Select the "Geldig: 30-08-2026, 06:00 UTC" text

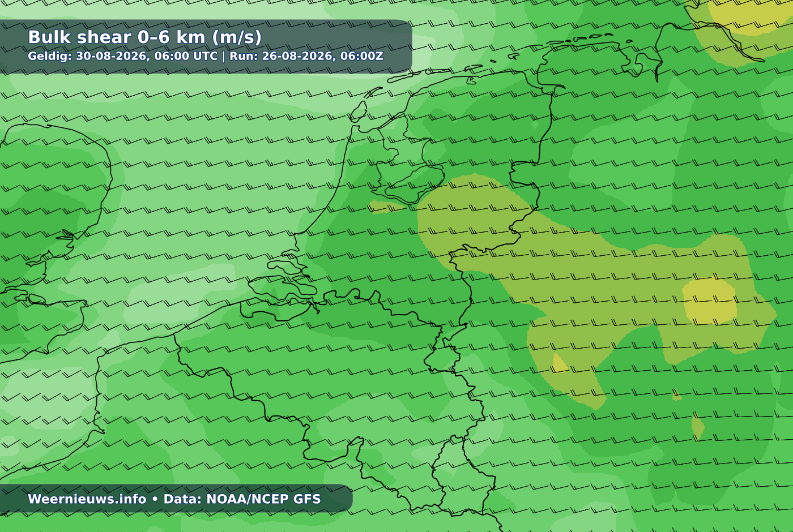pyautogui.click(x=122, y=56)
